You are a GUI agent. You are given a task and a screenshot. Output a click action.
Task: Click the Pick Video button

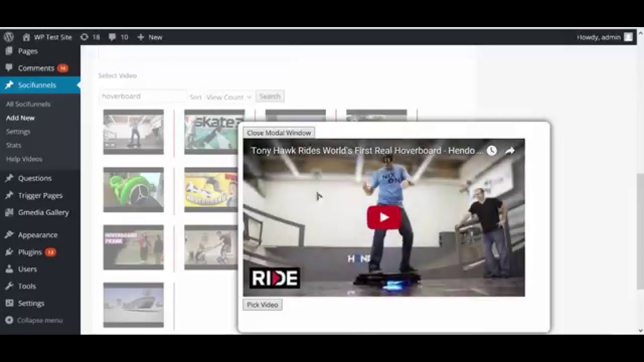click(x=262, y=305)
